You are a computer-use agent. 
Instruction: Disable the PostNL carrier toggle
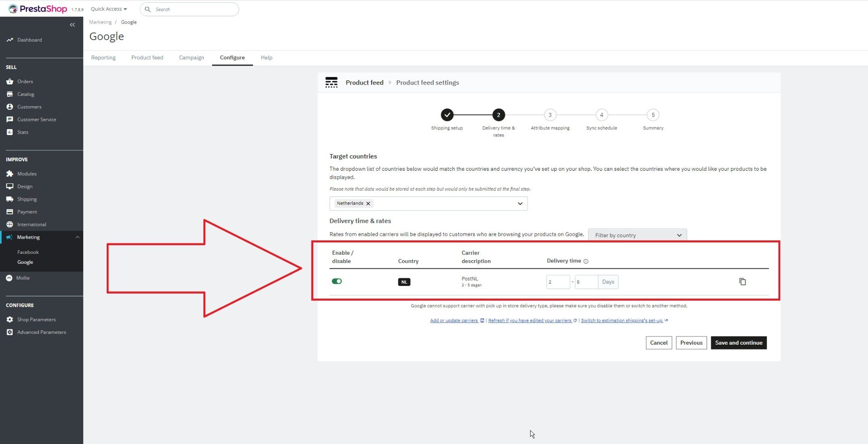pyautogui.click(x=337, y=281)
